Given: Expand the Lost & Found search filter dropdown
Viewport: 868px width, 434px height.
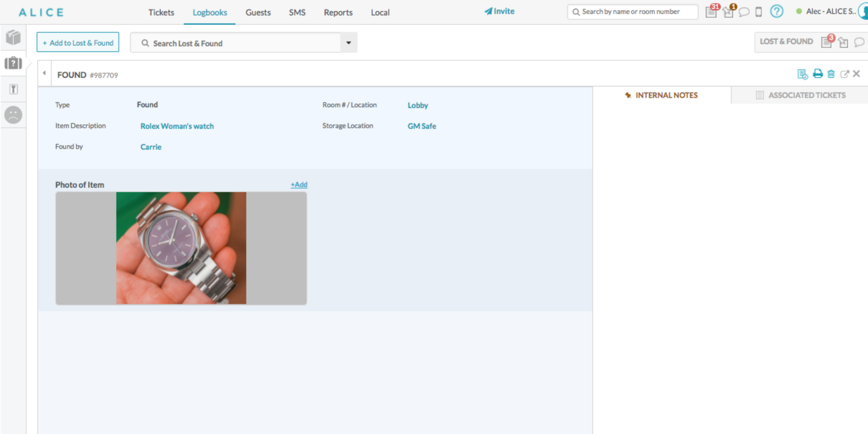Looking at the screenshot, I should click(x=348, y=43).
